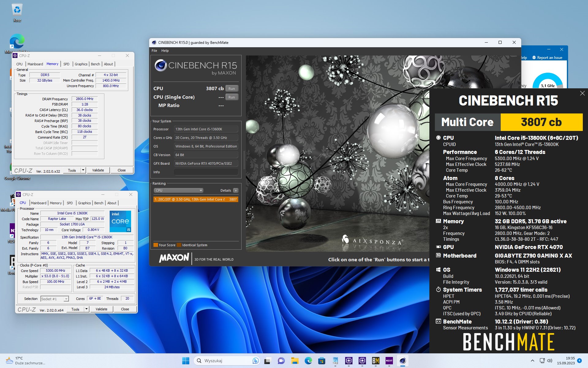Open the Socket #1 selection dropdown
Image resolution: width=588 pixels, height=368 pixels.
55,299
